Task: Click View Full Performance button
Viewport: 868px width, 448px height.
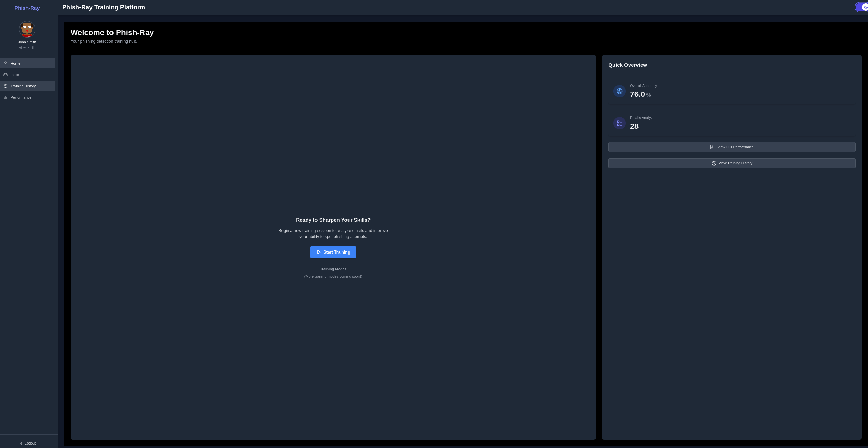Action: tap(731, 147)
